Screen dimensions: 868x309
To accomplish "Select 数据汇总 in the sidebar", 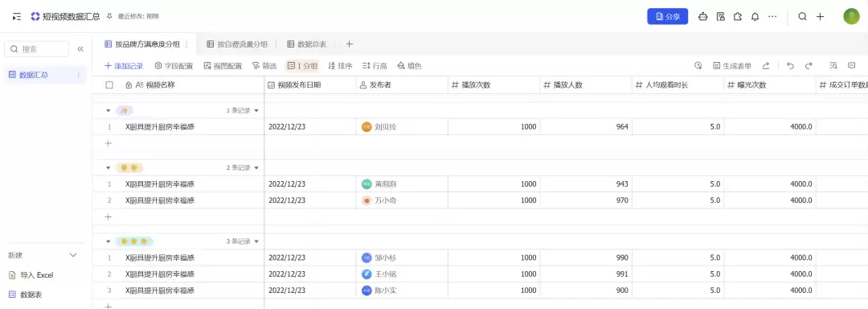I will pos(45,75).
